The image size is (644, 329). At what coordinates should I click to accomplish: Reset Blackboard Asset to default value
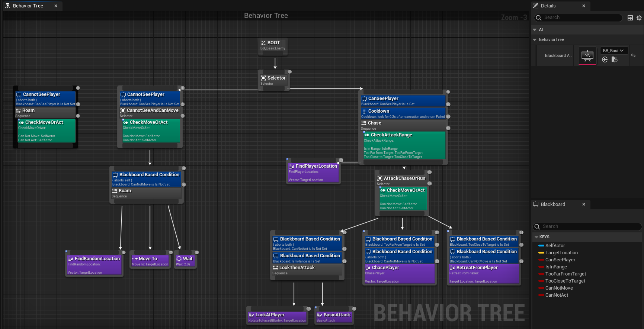[x=633, y=55]
